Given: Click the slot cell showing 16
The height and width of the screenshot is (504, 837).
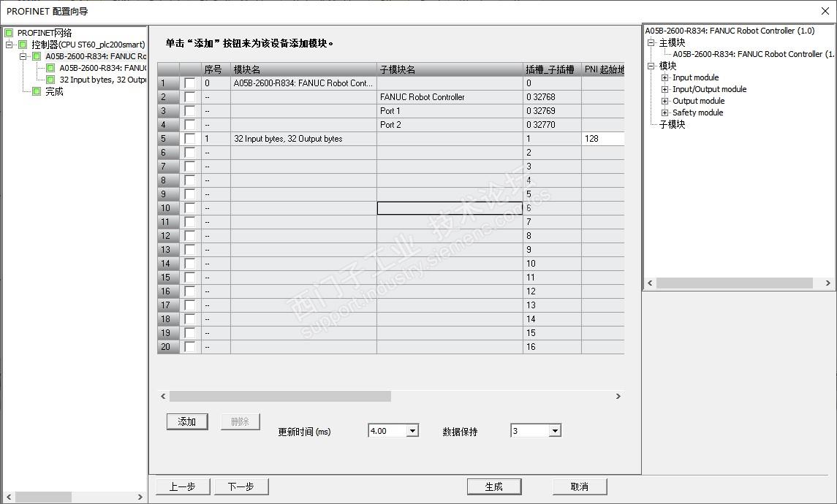Looking at the screenshot, I should (x=552, y=347).
